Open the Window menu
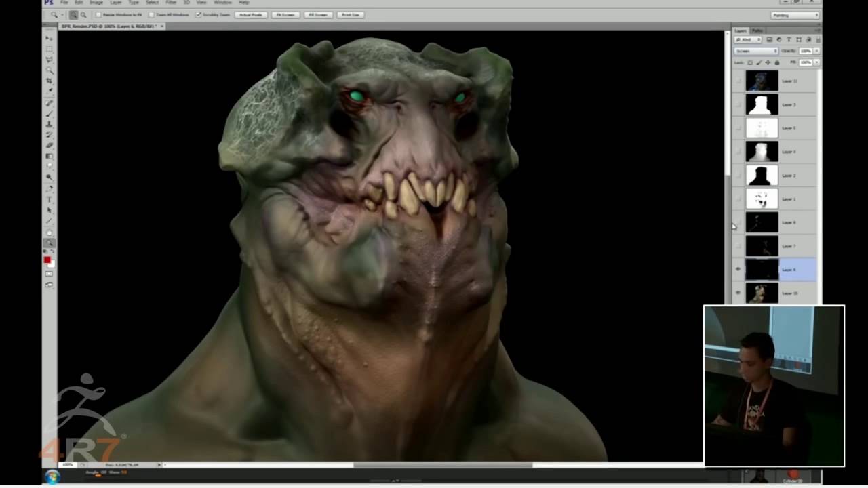Viewport: 868px width, 488px height. pos(222,3)
